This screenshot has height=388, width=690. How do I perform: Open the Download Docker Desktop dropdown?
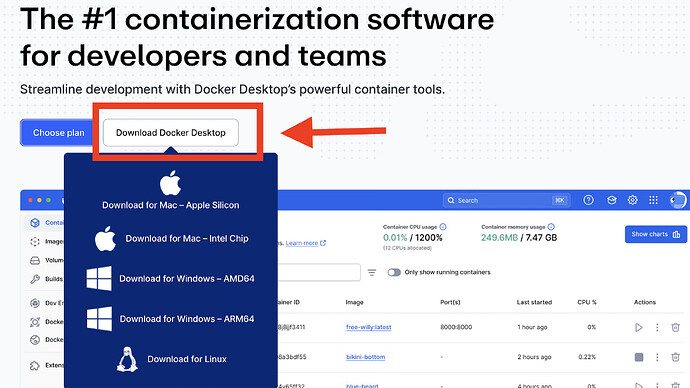click(171, 132)
